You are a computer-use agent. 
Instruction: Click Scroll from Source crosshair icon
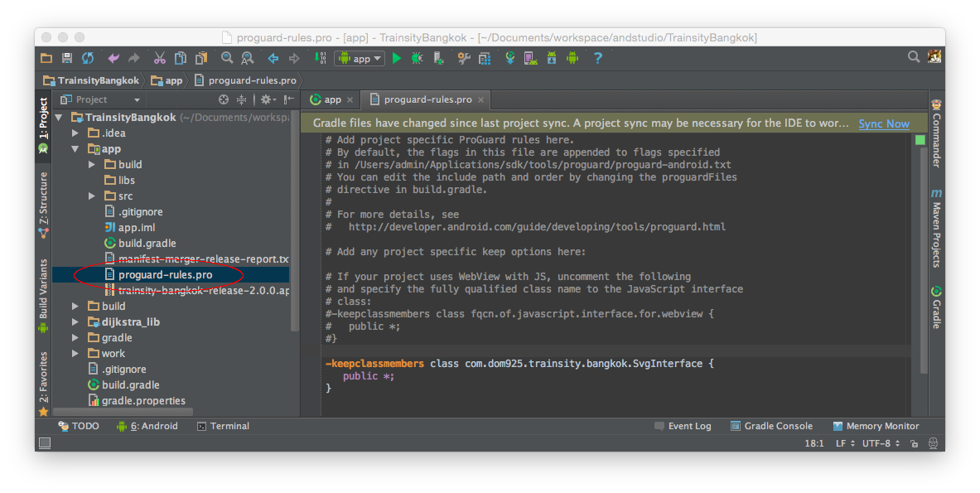224,99
